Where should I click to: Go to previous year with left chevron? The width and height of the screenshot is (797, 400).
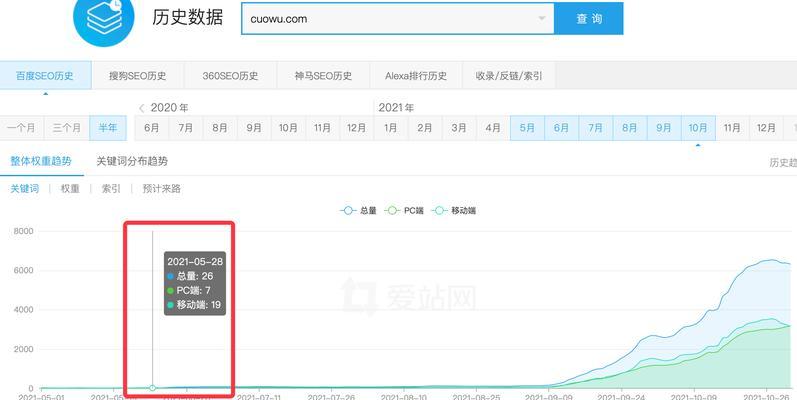(x=142, y=108)
